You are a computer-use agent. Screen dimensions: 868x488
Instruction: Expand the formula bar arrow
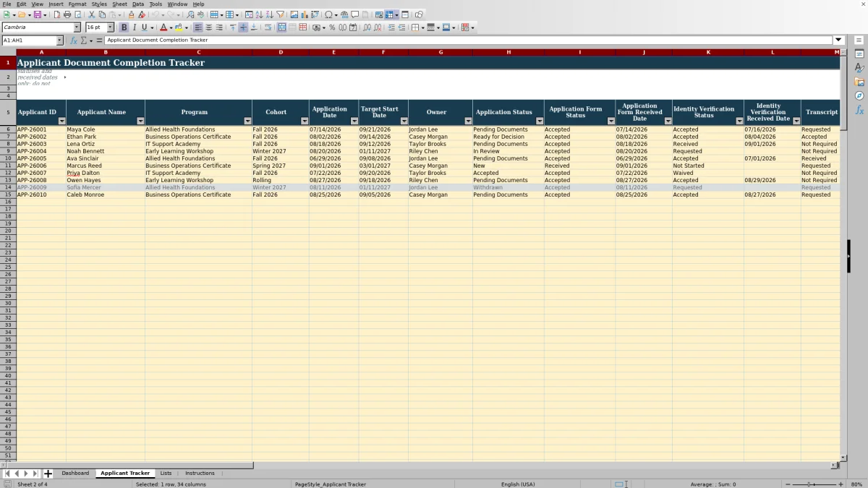point(839,40)
